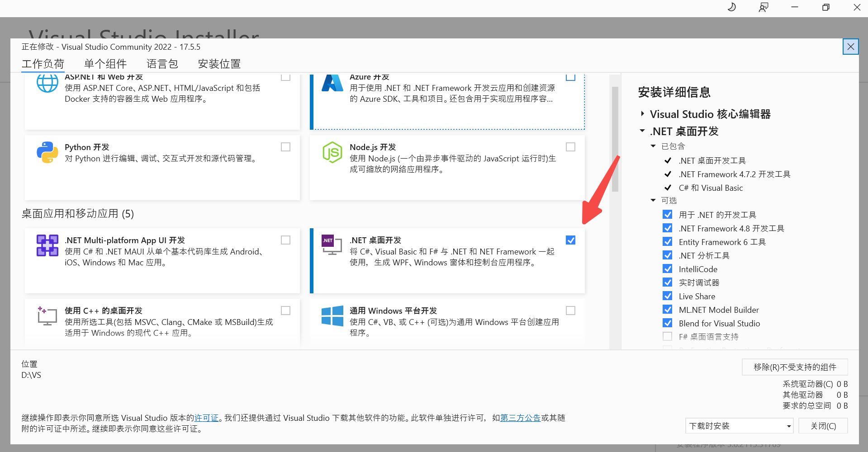Check the 使用 C++ 的桌面开发 checkbox

[x=285, y=311]
